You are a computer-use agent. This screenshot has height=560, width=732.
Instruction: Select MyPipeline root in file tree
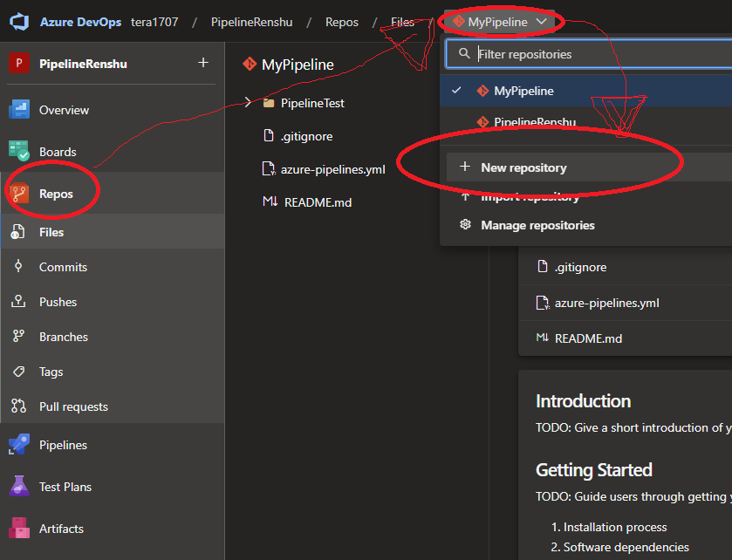[298, 65]
